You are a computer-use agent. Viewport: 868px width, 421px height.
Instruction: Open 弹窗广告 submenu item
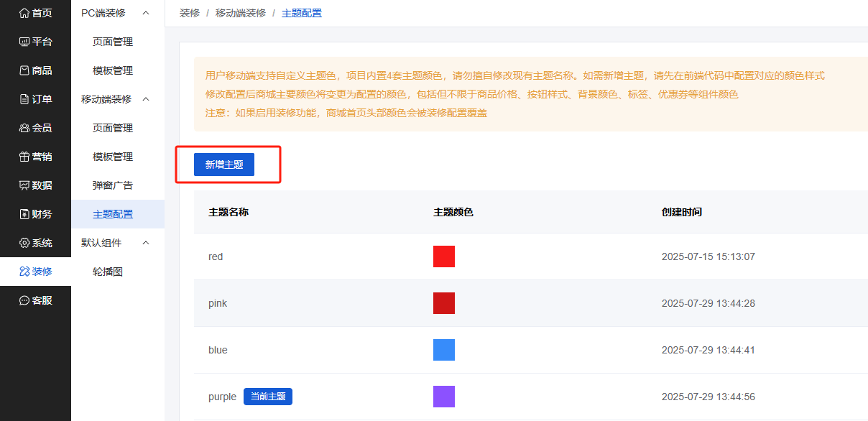113,185
